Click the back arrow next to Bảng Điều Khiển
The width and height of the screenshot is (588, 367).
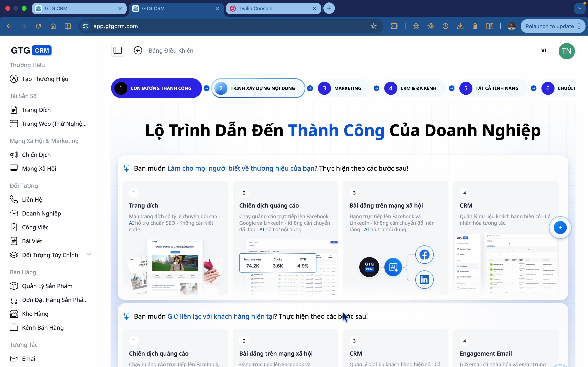(138, 50)
